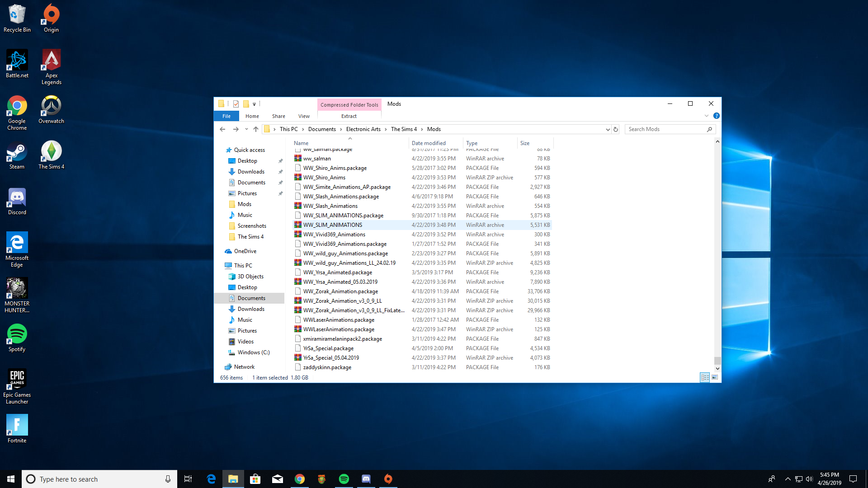Go forward using the Forward arrow
The width and height of the screenshot is (868, 488).
236,129
